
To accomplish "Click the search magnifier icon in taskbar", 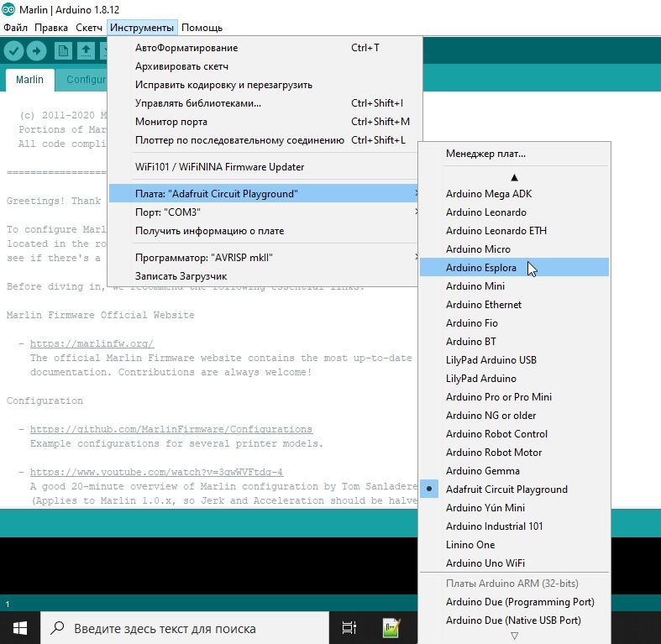I will pyautogui.click(x=57, y=628).
